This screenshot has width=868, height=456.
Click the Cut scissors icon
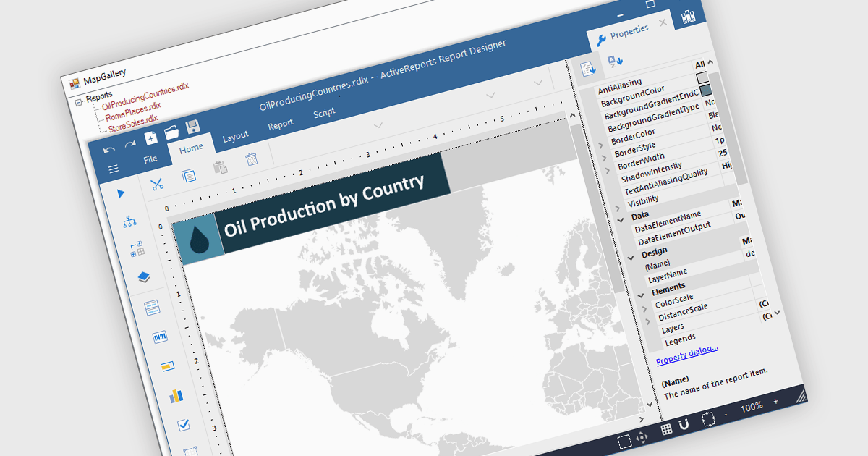tap(156, 184)
